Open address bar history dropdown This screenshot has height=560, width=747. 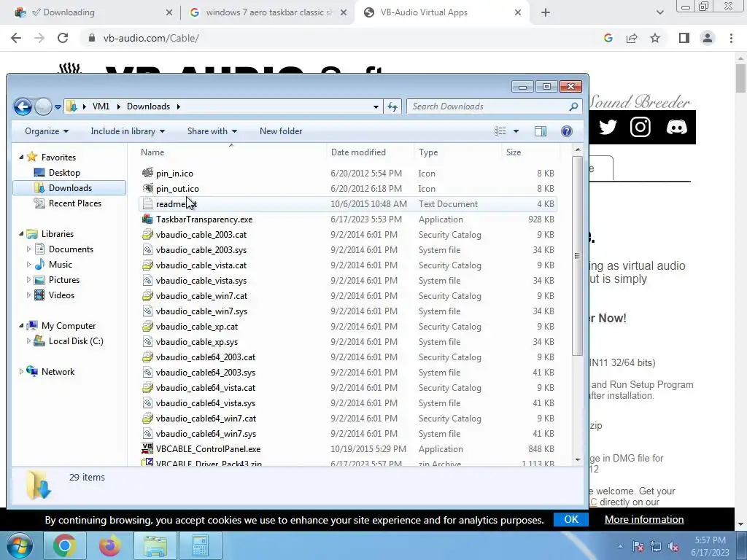pyautogui.click(x=376, y=107)
